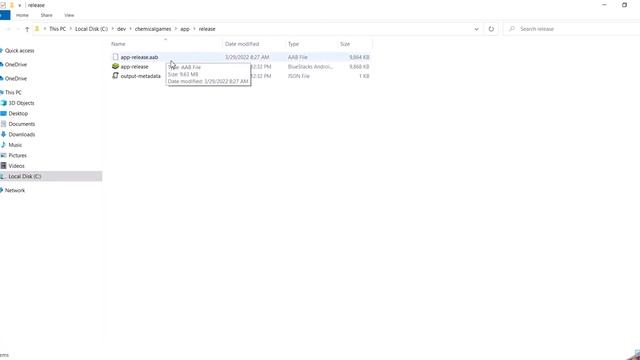Select the app-release BlueStacks APK file
Screen dimensions: 640x360
coord(134,67)
